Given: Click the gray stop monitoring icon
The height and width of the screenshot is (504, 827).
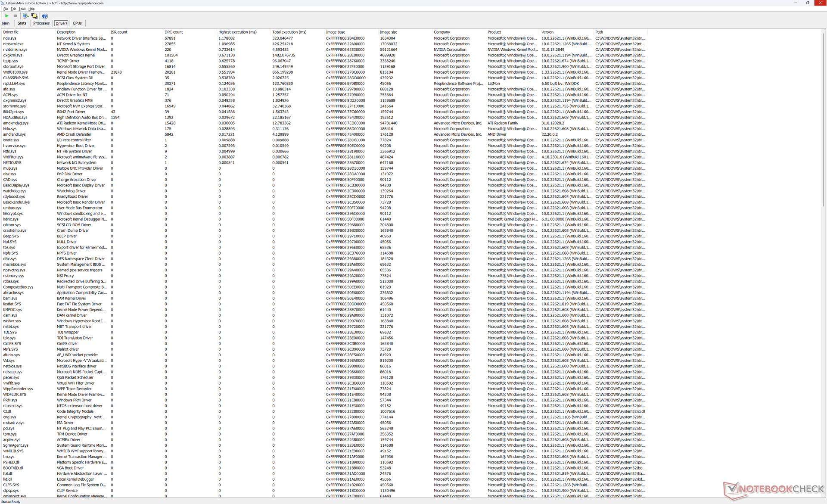Looking at the screenshot, I should 15,16.
